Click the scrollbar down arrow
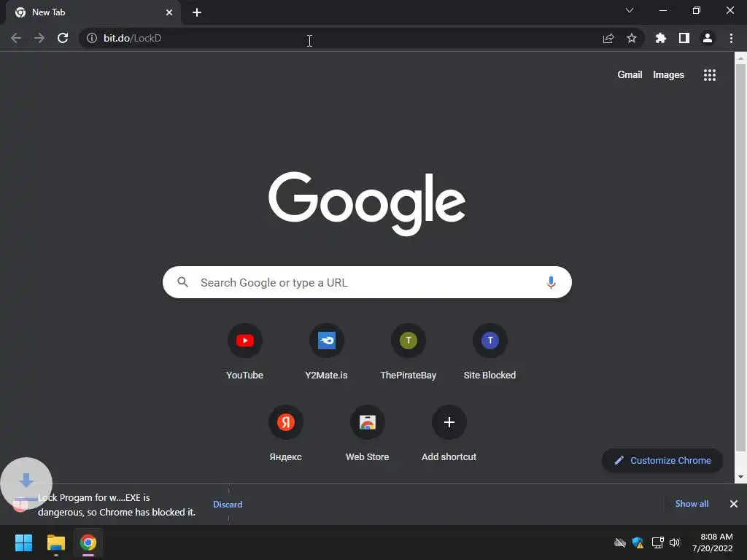Screen dimensions: 747x560 (x=740, y=477)
